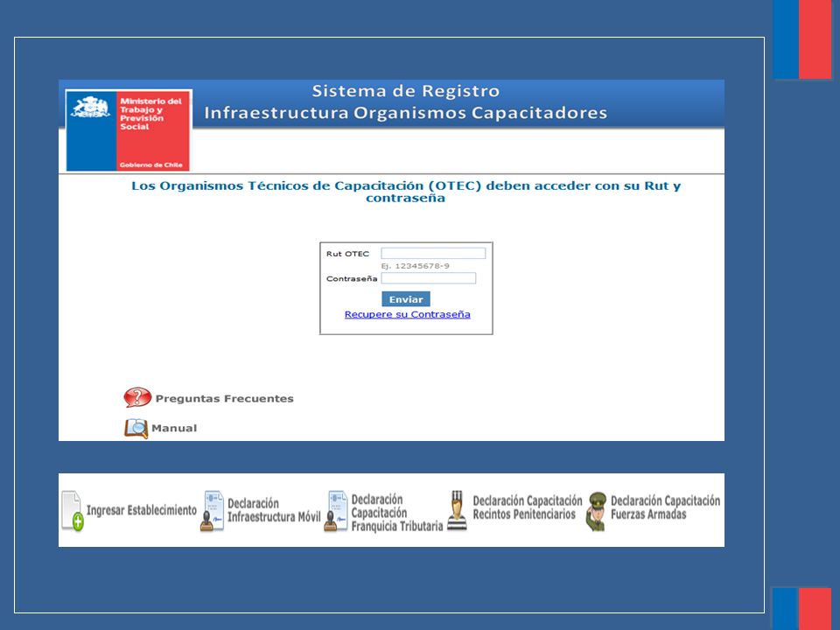
Task: Click the Declaración Infraestructura Móvil stamp icon
Action: click(x=212, y=510)
